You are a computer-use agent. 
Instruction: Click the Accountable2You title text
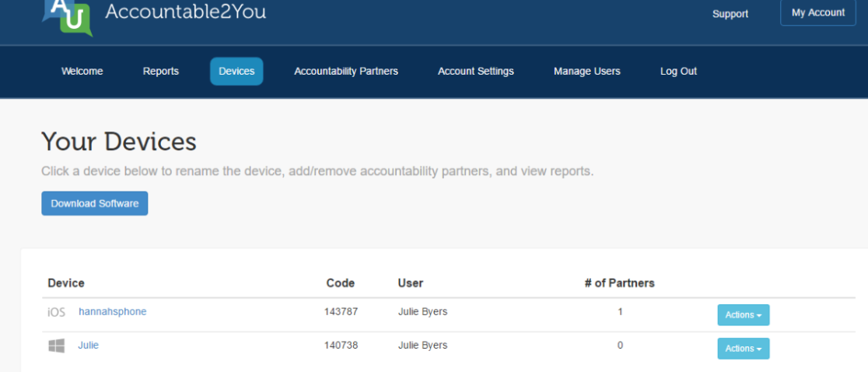(x=185, y=11)
